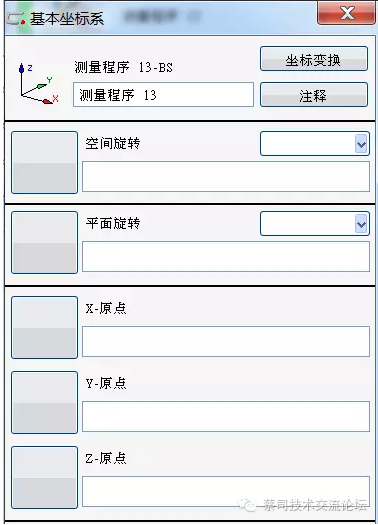Close the 基本坐标系 dialog window
Viewport: 378px width, 525px height.
pyautogui.click(x=347, y=13)
